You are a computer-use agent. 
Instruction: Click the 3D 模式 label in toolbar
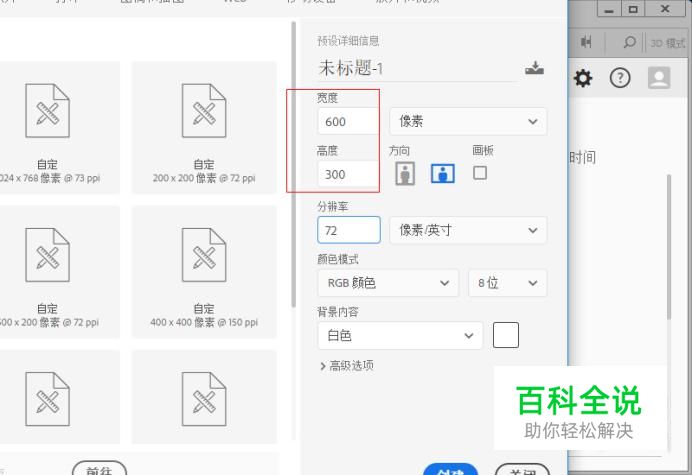point(668,43)
